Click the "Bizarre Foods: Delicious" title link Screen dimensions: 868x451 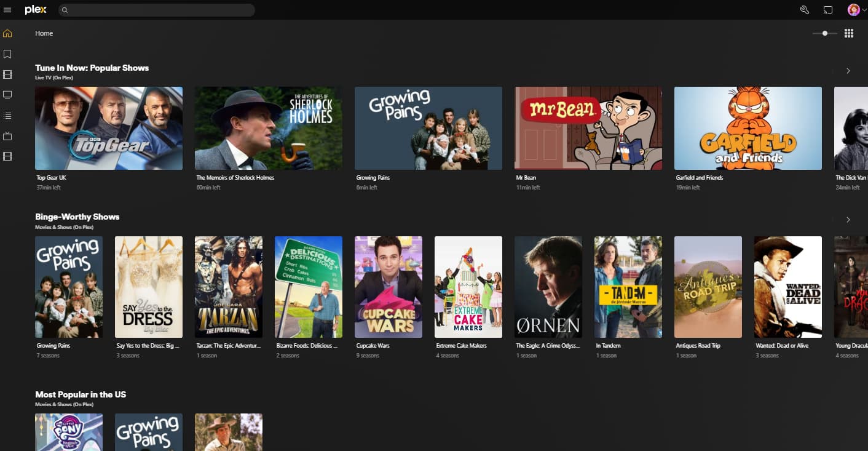tap(307, 346)
